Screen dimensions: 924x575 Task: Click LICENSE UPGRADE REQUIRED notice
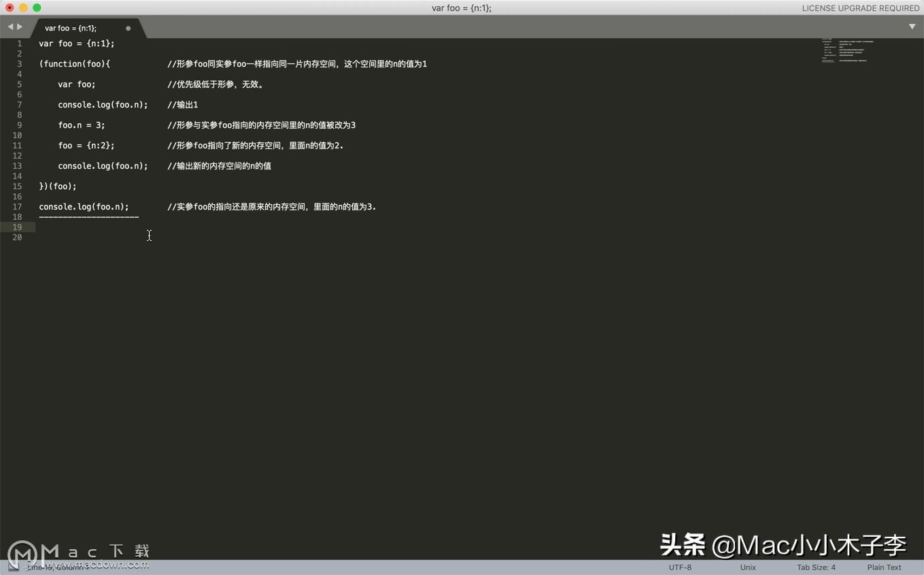[x=860, y=8]
